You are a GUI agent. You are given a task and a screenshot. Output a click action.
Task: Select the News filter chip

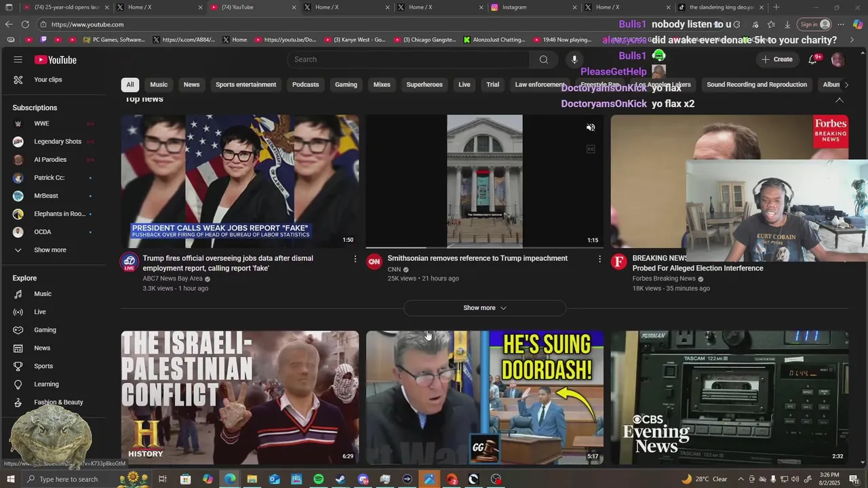pyautogui.click(x=191, y=85)
